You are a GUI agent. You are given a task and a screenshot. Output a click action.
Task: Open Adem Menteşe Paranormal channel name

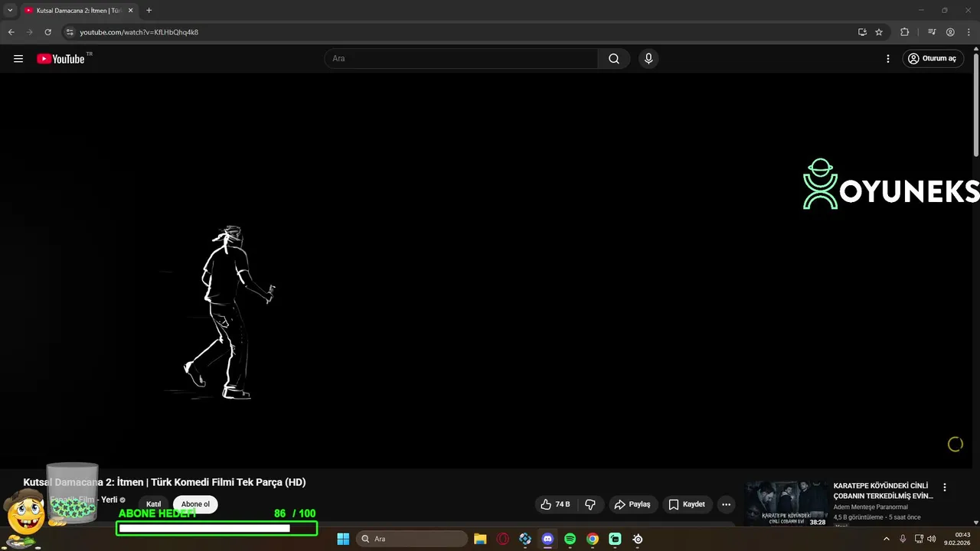[x=871, y=507]
